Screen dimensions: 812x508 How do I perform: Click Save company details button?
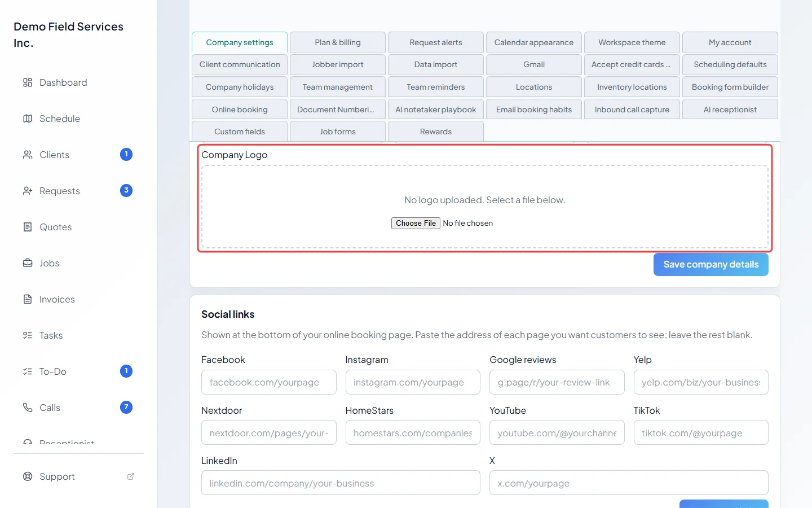point(711,264)
